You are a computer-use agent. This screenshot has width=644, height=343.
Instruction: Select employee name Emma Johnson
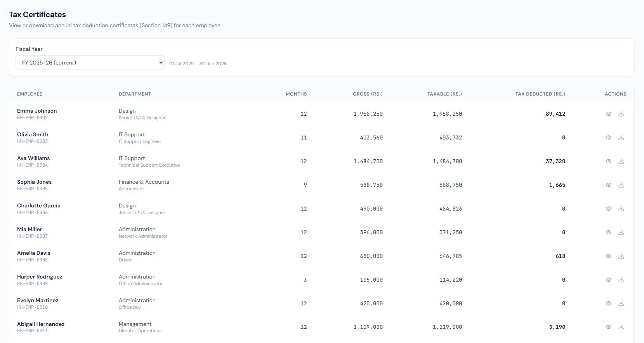coord(37,111)
